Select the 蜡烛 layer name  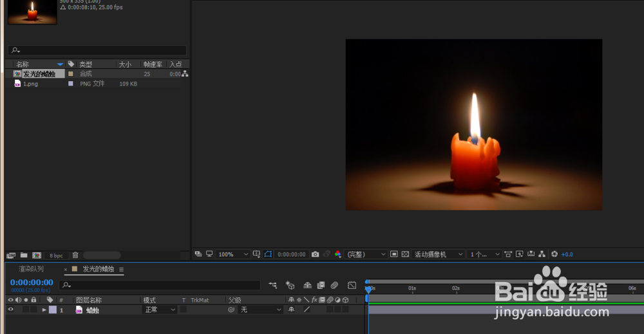tap(92, 310)
